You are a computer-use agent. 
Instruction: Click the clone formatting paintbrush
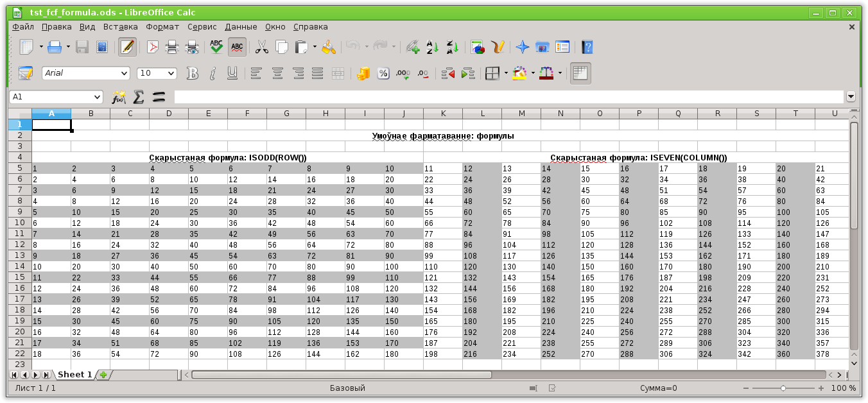coord(329,47)
